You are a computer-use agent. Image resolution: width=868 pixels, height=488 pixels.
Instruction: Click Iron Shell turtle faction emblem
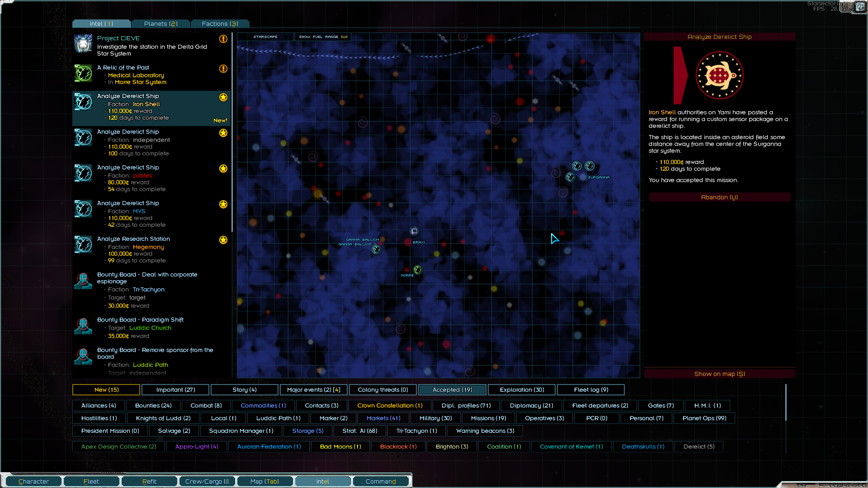tap(719, 75)
